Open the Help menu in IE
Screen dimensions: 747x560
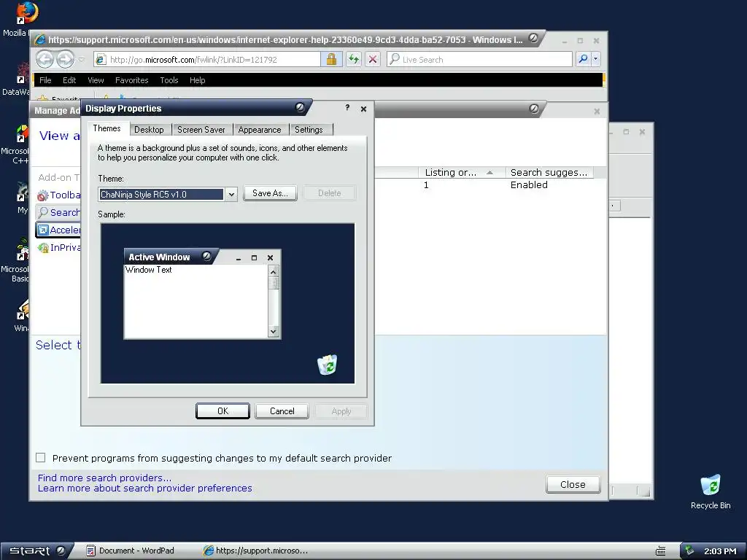197,80
